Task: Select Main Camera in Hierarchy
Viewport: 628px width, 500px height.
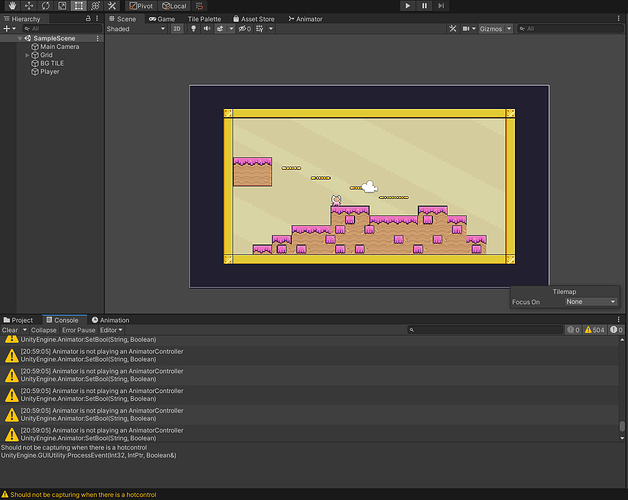Action: click(59, 46)
